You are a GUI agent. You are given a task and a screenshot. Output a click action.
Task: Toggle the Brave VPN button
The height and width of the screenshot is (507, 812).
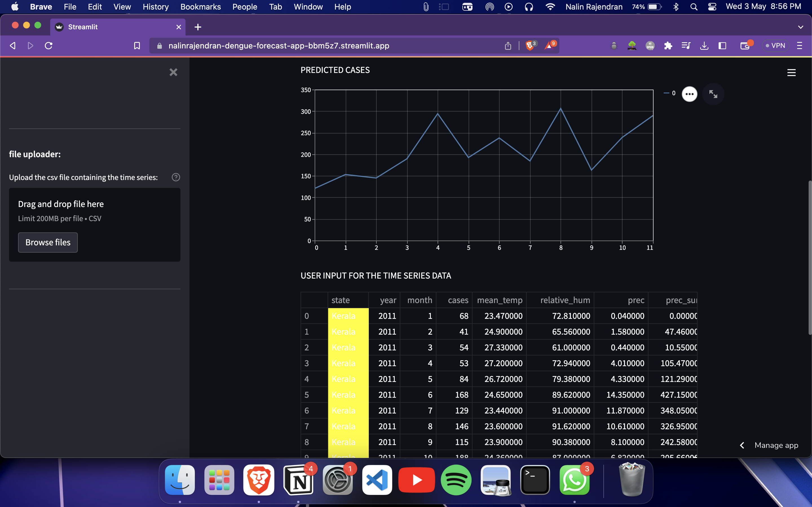coord(775,46)
